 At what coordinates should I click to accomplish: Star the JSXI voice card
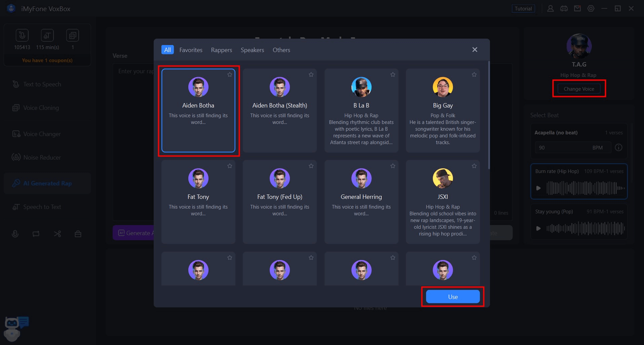474,166
